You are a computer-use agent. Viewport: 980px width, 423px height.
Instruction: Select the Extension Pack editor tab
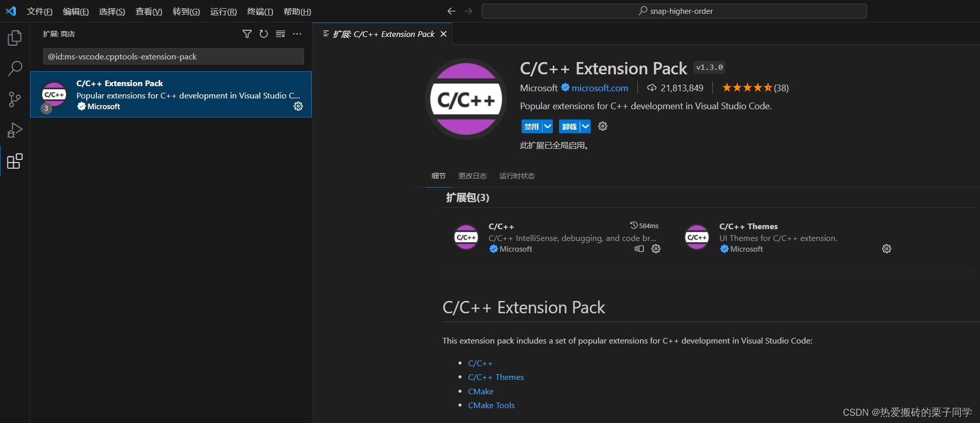382,34
